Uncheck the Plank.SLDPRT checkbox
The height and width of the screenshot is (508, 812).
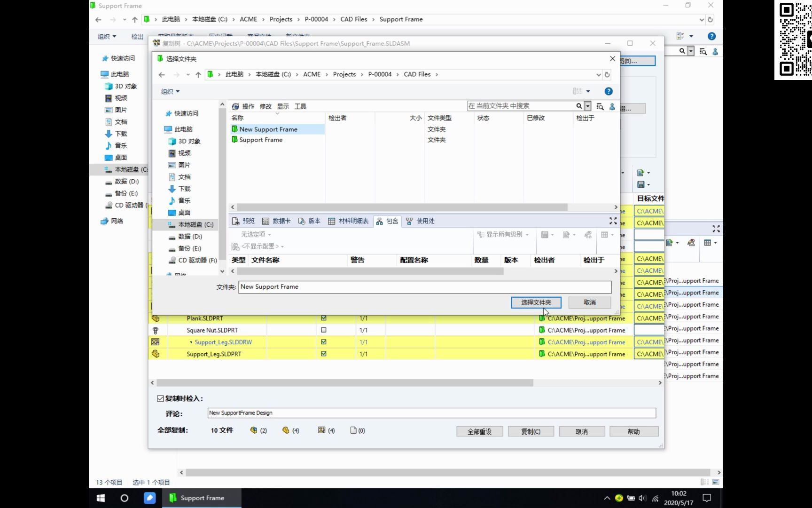pyautogui.click(x=323, y=318)
